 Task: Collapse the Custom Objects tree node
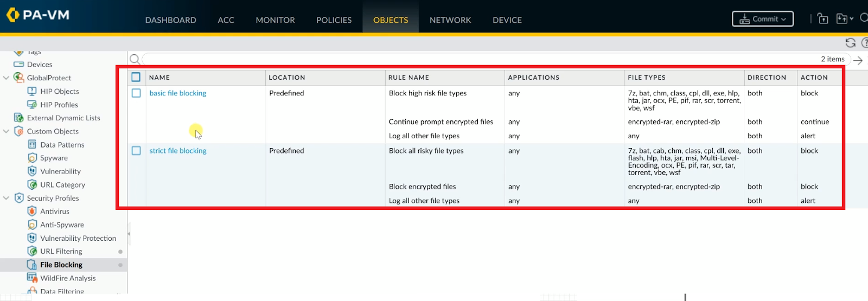(x=6, y=131)
